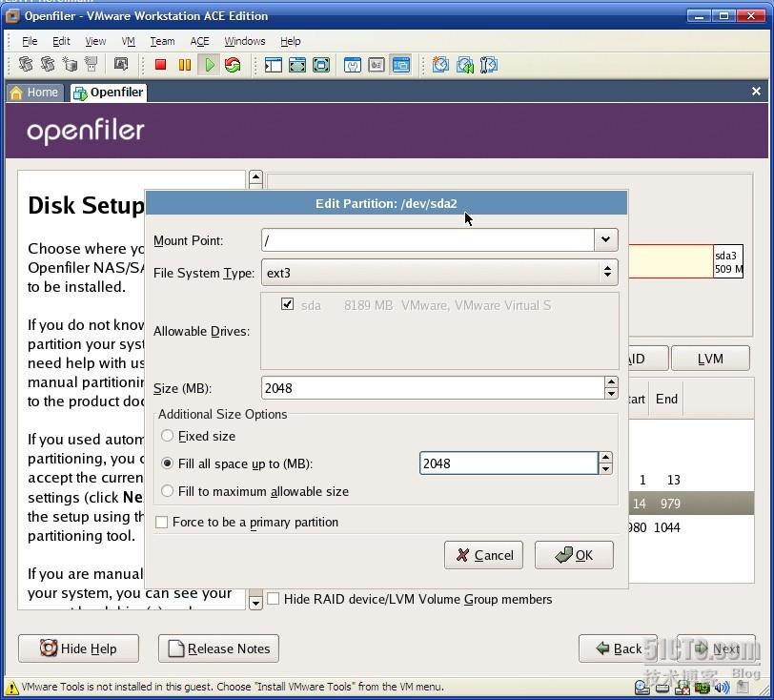This screenshot has width=774, height=700.
Task: Open the Windows menu
Action: [x=244, y=41]
